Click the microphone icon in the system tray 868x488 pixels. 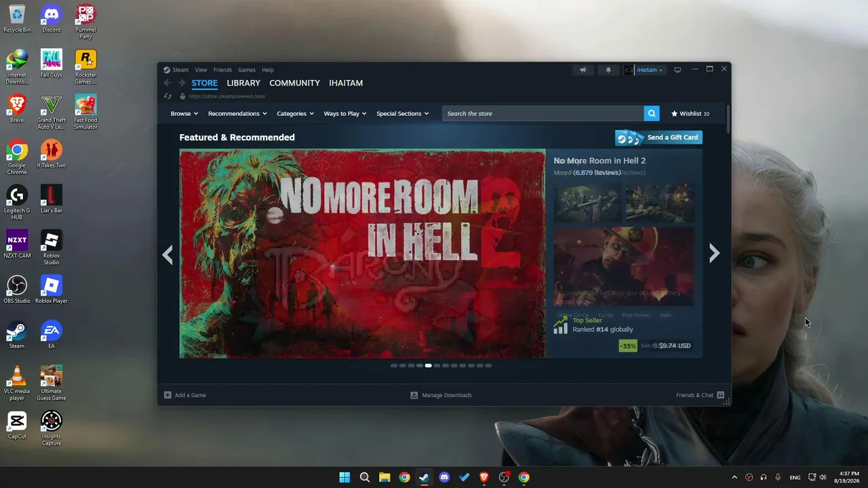pyautogui.click(x=778, y=477)
